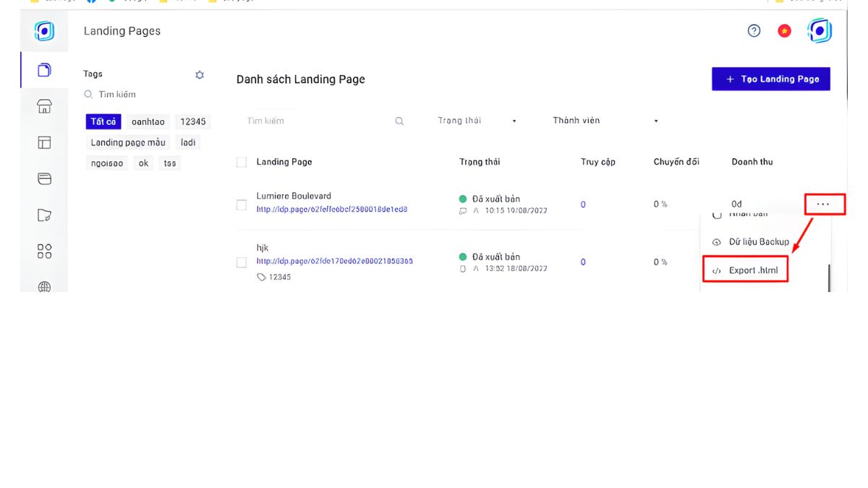868x488 pixels.
Task: Open the store icon in sidebar
Action: [x=44, y=107]
